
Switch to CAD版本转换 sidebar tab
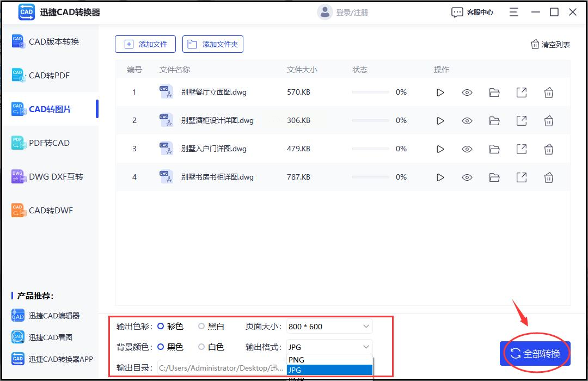pyautogui.click(x=50, y=41)
